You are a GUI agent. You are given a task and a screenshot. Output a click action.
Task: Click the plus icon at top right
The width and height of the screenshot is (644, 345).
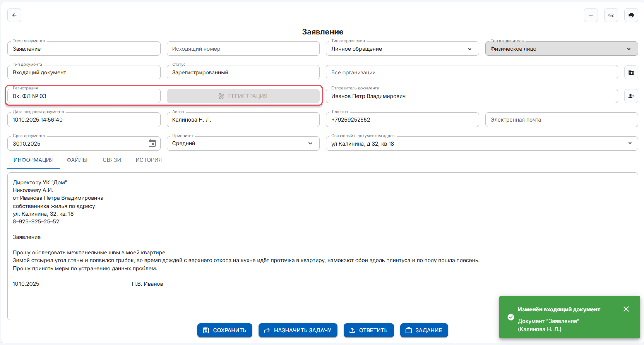pyautogui.click(x=591, y=15)
